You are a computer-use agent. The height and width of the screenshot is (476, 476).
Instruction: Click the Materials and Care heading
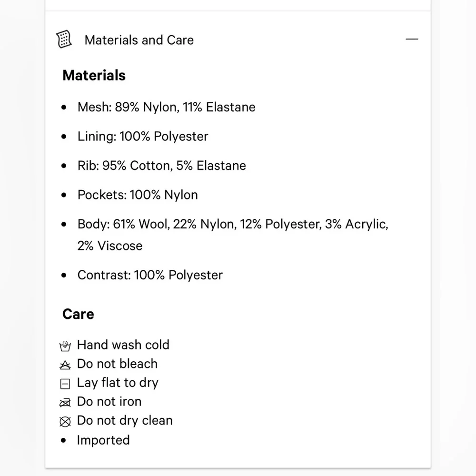click(x=139, y=40)
